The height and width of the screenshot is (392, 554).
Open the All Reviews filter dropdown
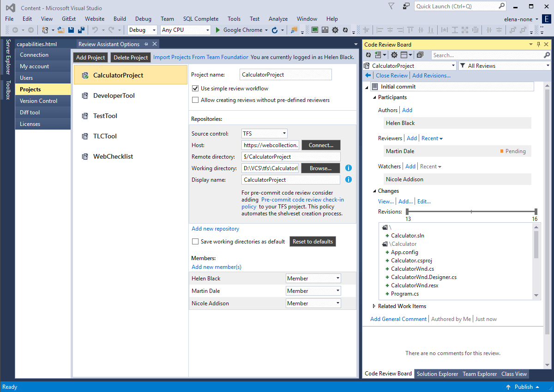coord(504,65)
